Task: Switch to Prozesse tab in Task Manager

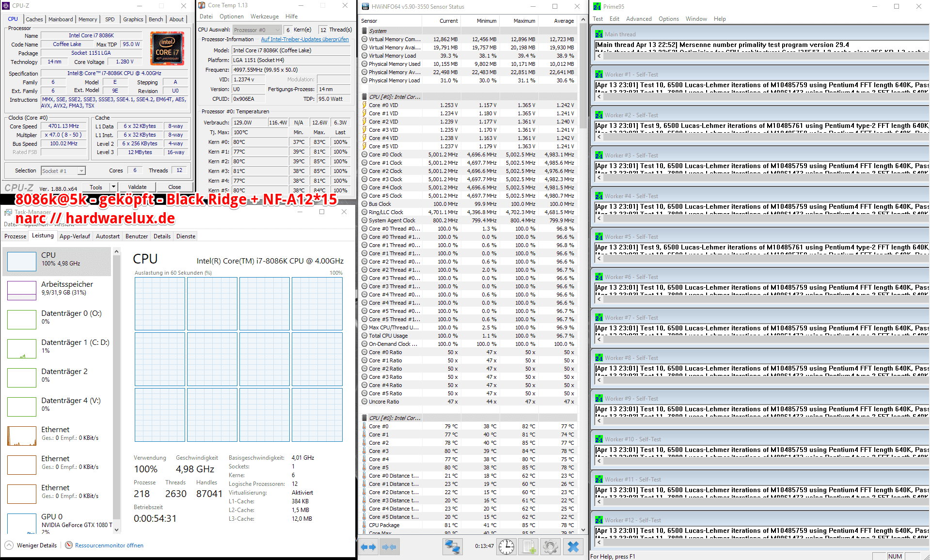Action: point(16,236)
